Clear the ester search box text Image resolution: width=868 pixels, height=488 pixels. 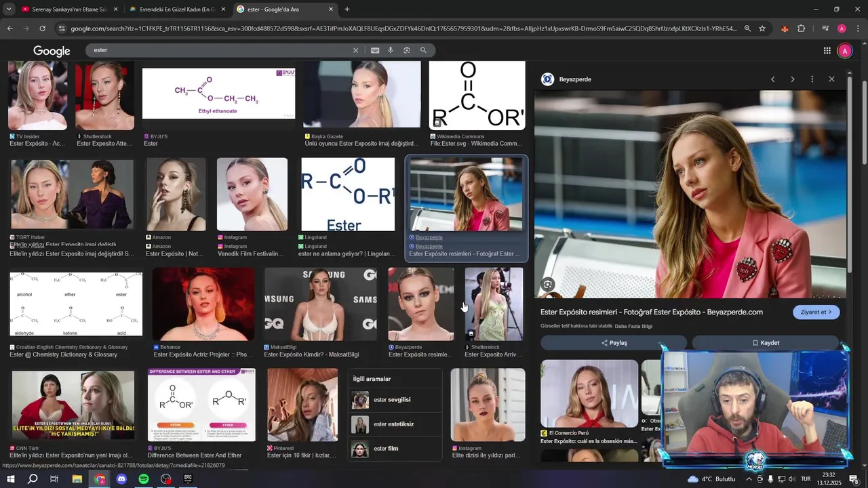point(355,50)
